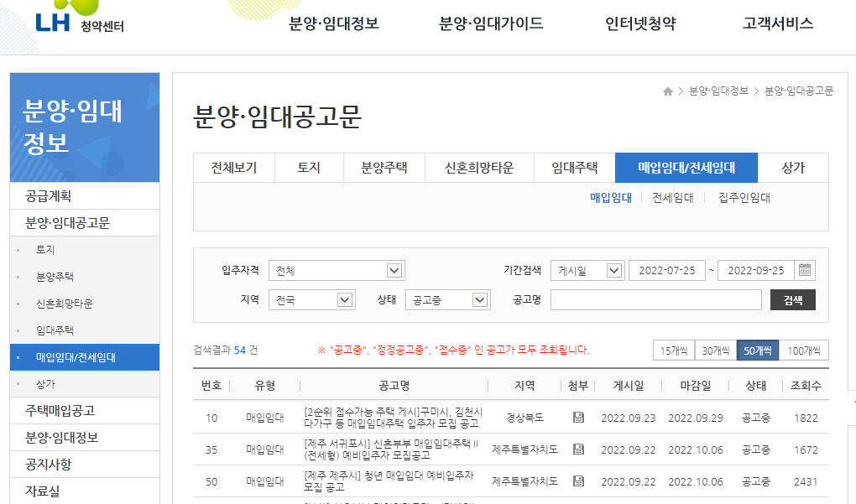This screenshot has width=856, height=504.
Task: Open the 기간검색 게시일 dropdown
Action: [x=587, y=270]
